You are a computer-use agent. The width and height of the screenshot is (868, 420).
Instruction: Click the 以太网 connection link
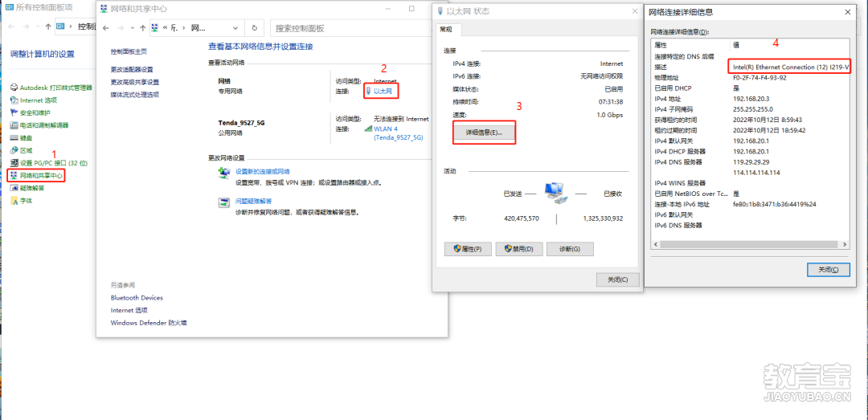click(x=383, y=92)
